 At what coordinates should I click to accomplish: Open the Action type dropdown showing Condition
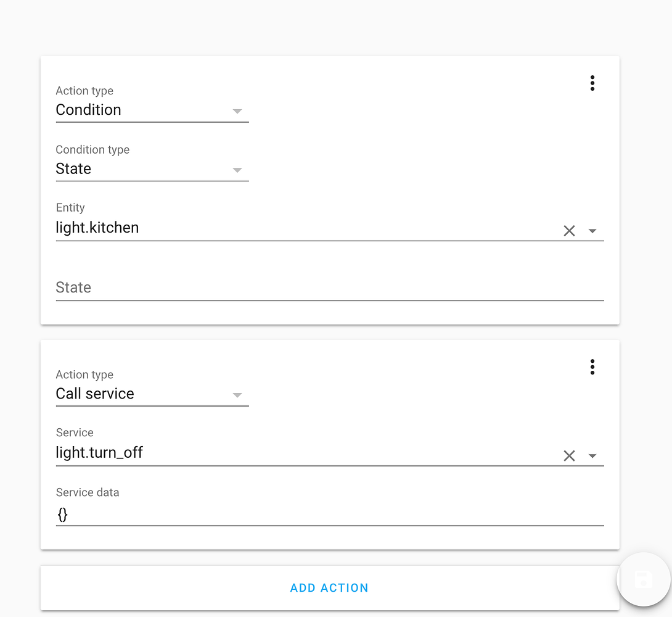152,110
